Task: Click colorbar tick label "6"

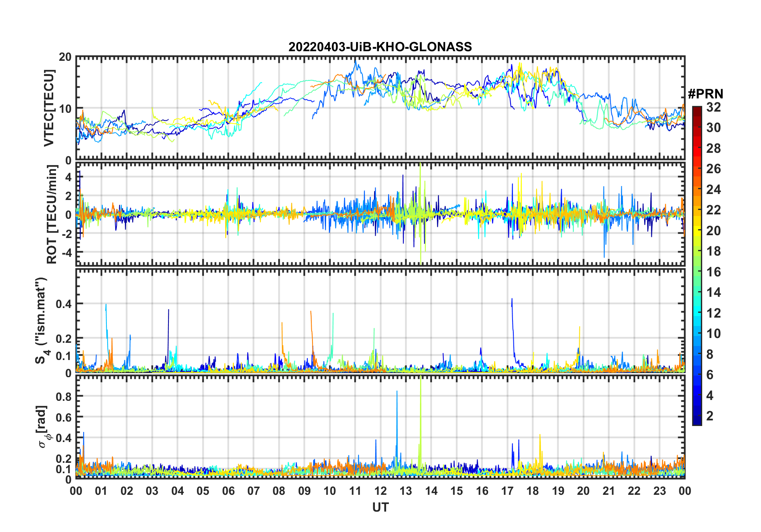Action: point(710,375)
